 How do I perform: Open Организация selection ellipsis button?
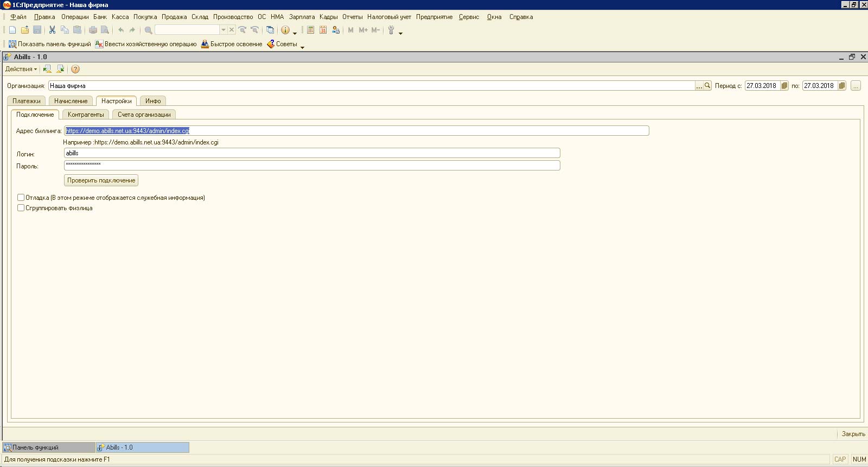point(699,86)
